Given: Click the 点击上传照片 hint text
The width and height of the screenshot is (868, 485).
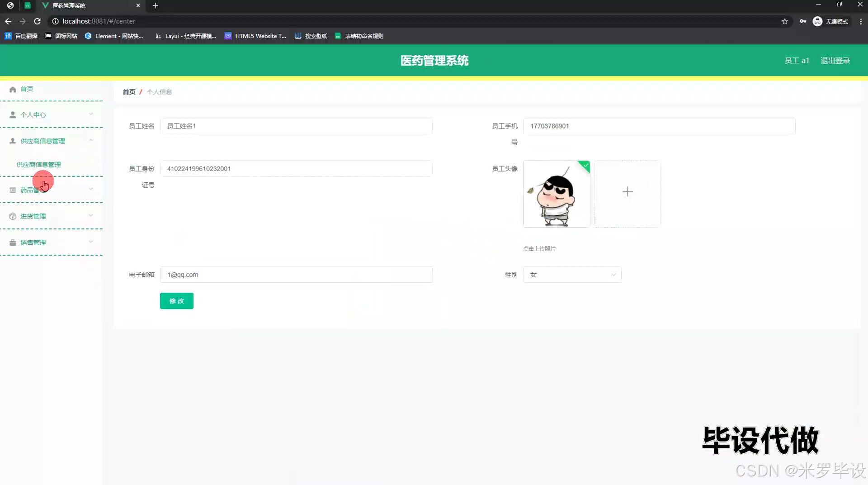Looking at the screenshot, I should [x=539, y=249].
